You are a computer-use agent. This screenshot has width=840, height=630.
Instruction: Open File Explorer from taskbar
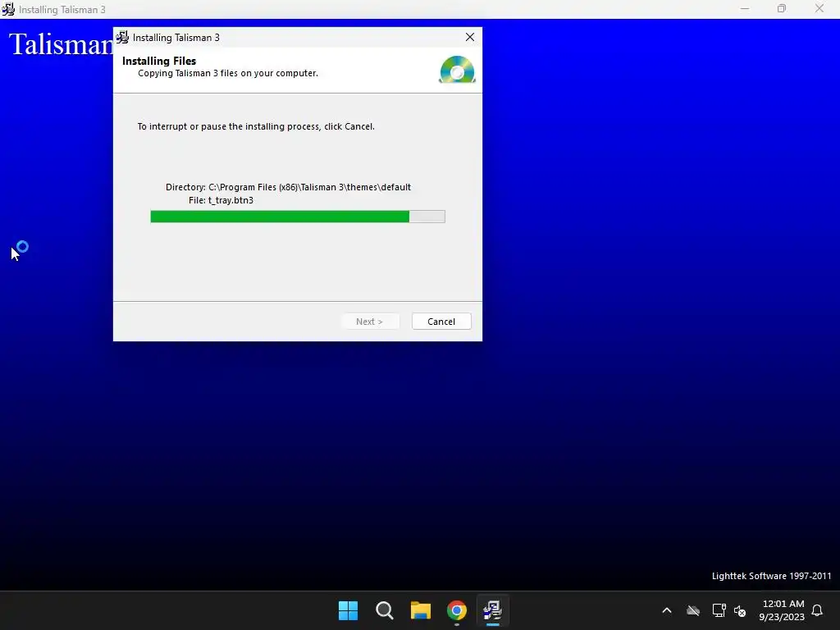(x=421, y=610)
